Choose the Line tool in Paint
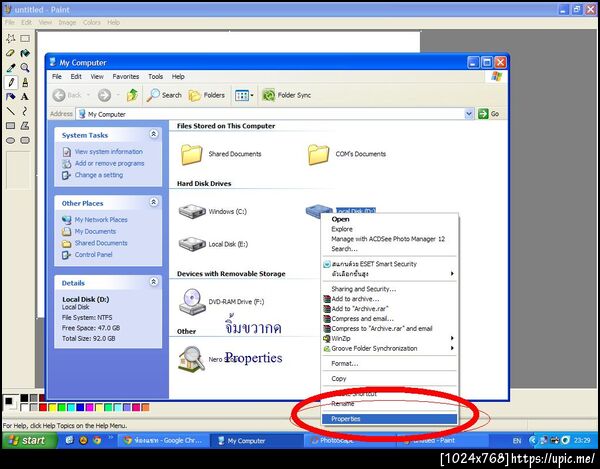Image resolution: width=600 pixels, height=469 pixels. pos(11,111)
